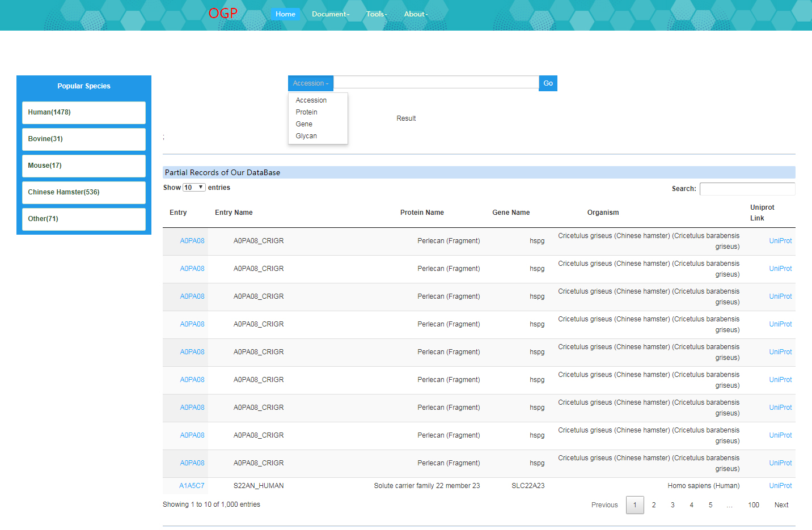Filter by Bovine(31) species
Image resolution: width=812 pixels, height=530 pixels.
tap(84, 139)
